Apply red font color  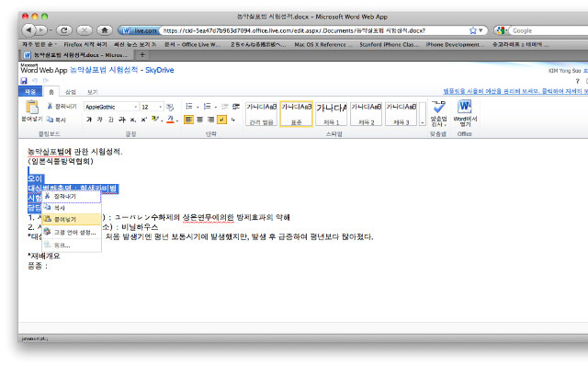(170, 120)
